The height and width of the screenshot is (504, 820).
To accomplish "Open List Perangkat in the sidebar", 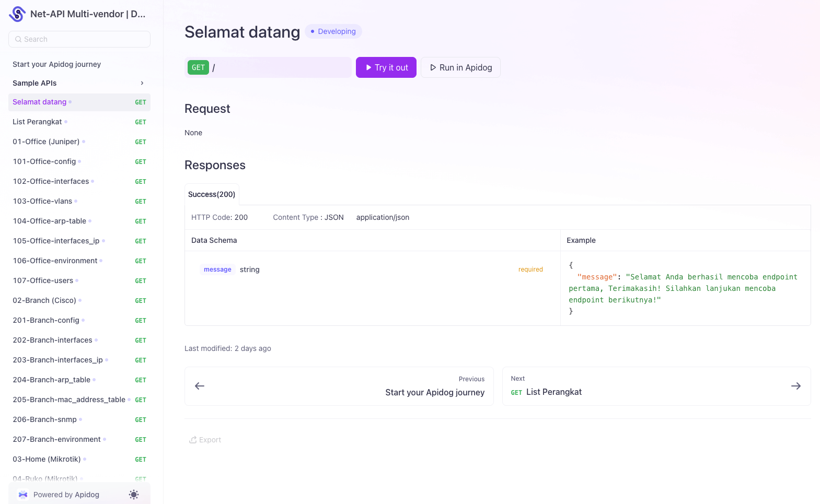I will pos(37,122).
